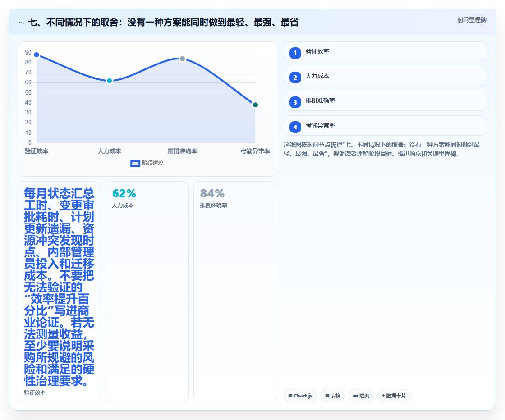This screenshot has width=505, height=420.
Task: Click the 84% value card
Action: 235,292
